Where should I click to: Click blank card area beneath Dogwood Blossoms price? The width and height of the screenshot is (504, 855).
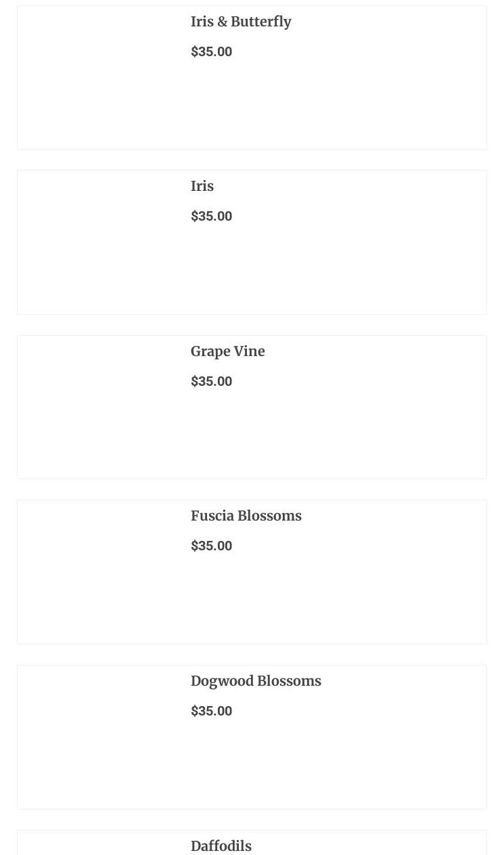point(331,766)
